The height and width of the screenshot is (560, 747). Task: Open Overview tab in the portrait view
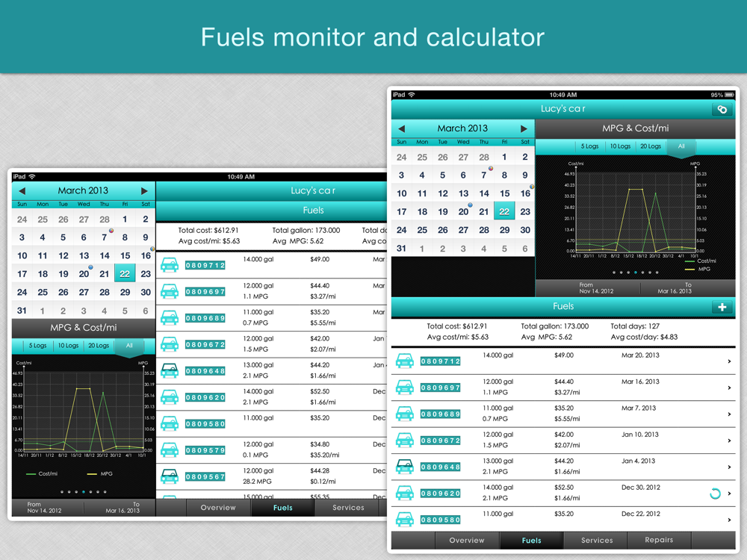[467, 541]
